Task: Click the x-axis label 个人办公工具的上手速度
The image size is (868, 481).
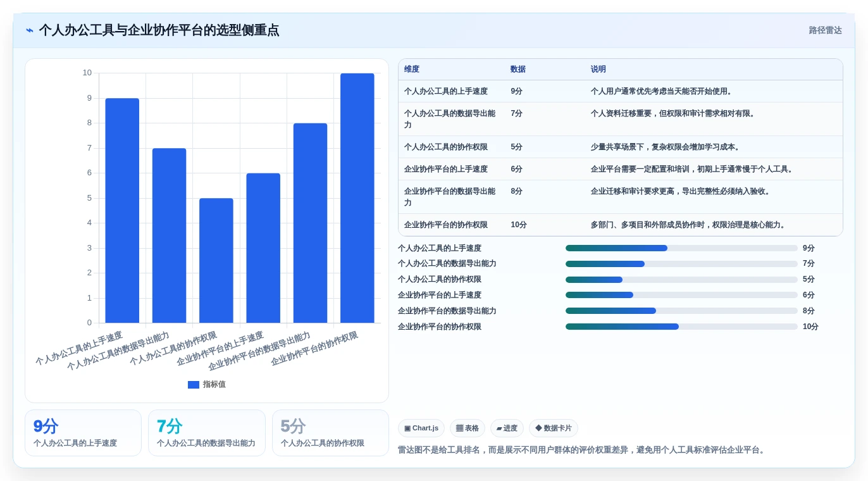Action: [79, 349]
